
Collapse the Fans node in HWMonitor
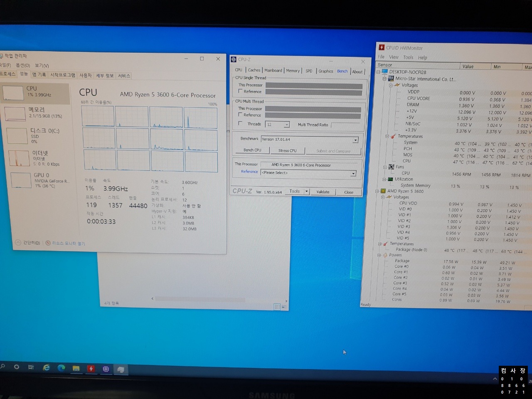click(384, 167)
